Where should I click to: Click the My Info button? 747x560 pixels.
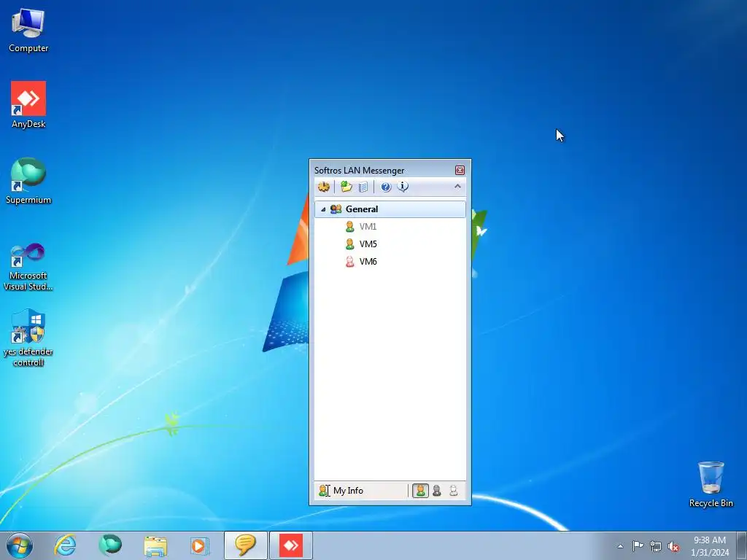coord(341,491)
